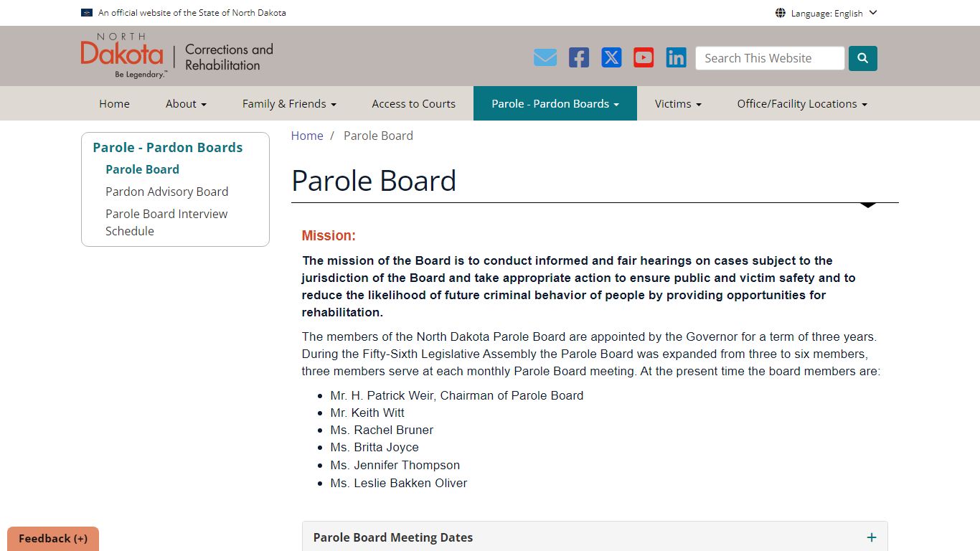Open the Feedback (+) button
Screen dimensions: 980x551
click(53, 539)
